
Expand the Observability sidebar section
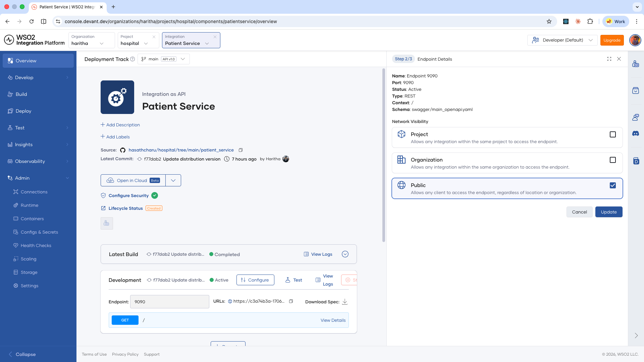coord(38,161)
